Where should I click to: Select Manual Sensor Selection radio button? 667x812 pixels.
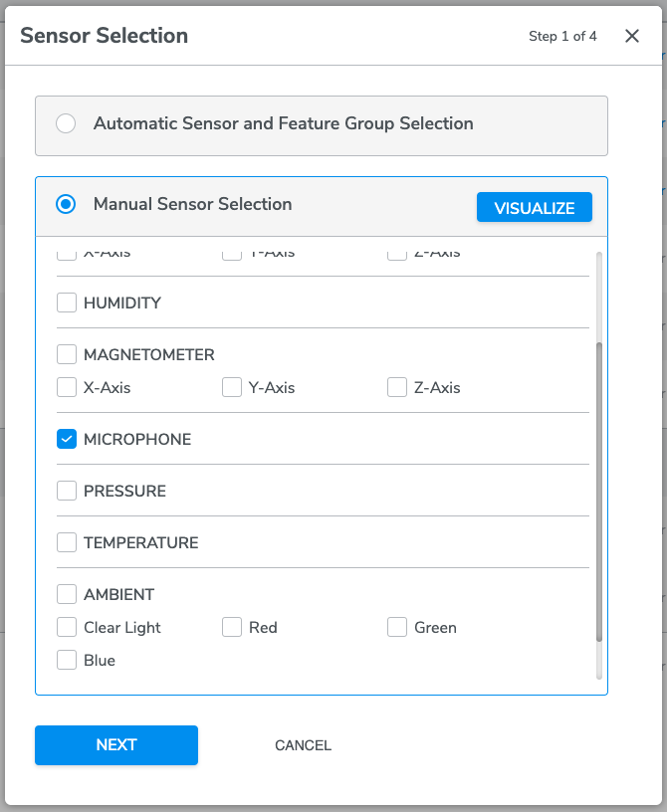[x=66, y=204]
